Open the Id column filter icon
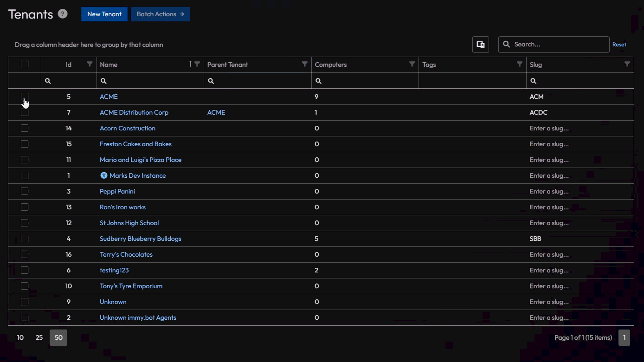The image size is (644, 362). (90, 64)
